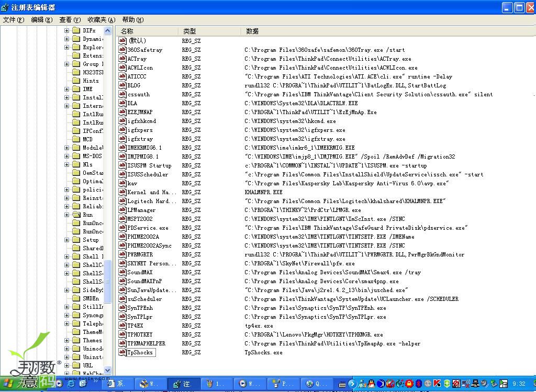The width and height of the screenshot is (536, 392).
Task: Sort values by the 名称 column header
Action: [x=147, y=31]
